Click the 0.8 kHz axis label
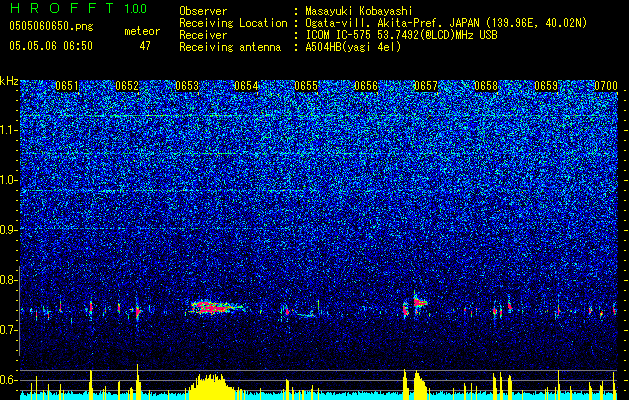 pyautogui.click(x=9, y=280)
